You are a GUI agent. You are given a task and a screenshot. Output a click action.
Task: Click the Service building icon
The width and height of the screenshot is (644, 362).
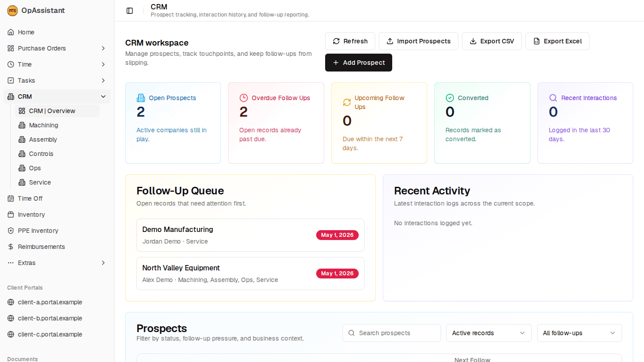click(x=22, y=182)
